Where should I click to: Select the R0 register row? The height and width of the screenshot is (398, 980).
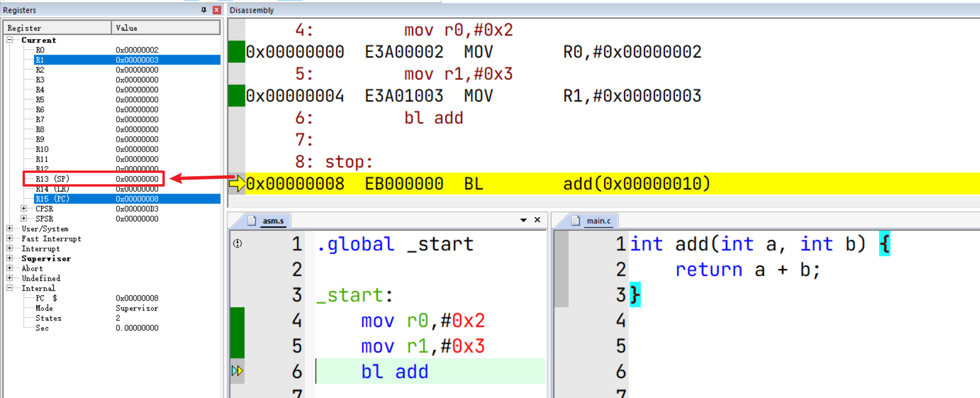pos(127,50)
